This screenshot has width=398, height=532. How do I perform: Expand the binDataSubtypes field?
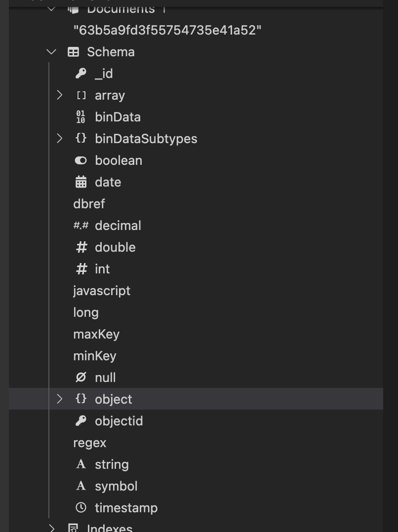click(x=60, y=139)
